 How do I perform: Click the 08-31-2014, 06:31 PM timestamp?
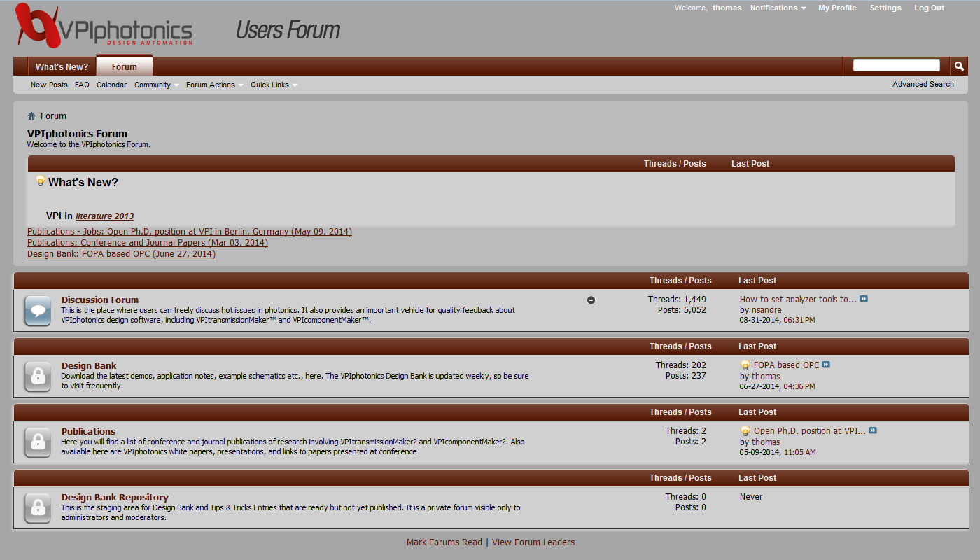tap(778, 321)
